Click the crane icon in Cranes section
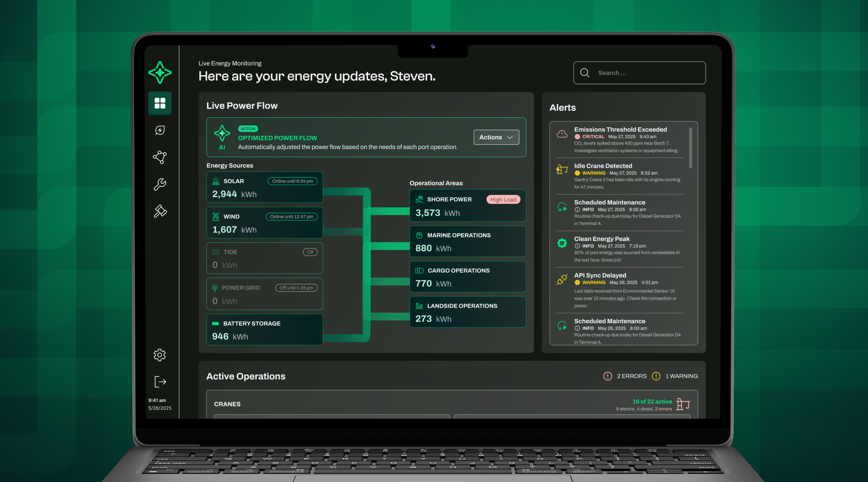Viewport: 868px width, 482px height. tap(683, 404)
